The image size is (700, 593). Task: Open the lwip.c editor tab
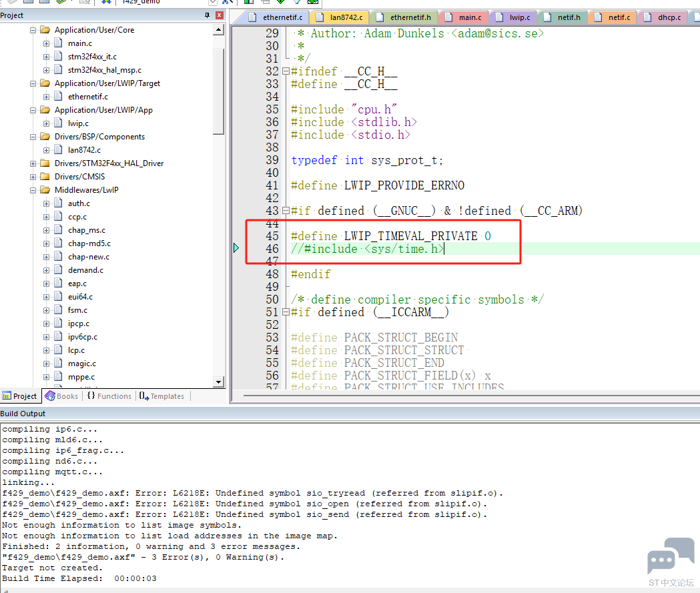click(x=514, y=17)
